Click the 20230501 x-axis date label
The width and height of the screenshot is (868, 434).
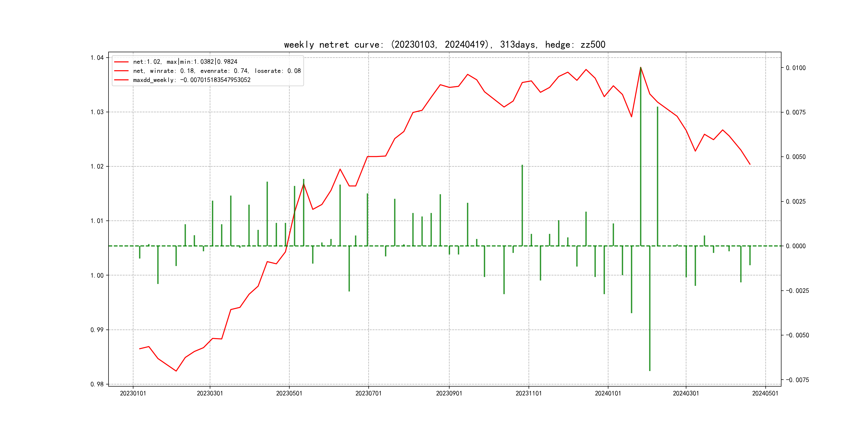pos(289,393)
